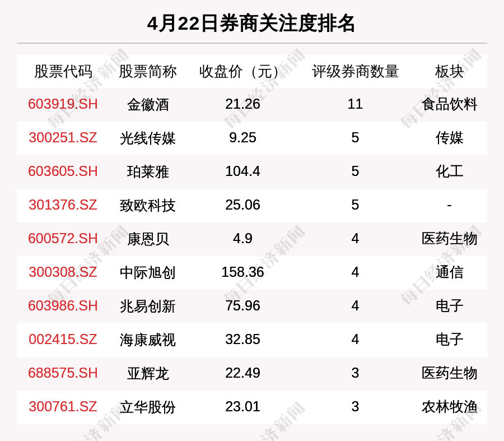The width and height of the screenshot is (504, 441).
Task: Open stock code 688575.SH
Action: click(63, 373)
